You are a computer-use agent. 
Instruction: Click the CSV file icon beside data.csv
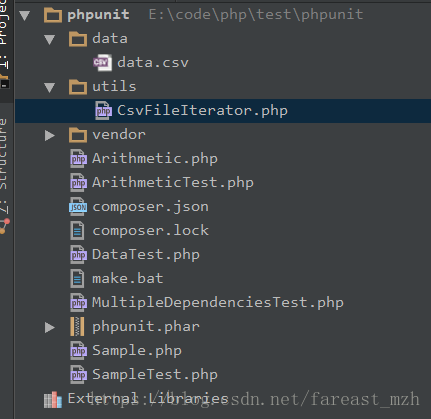point(103,62)
